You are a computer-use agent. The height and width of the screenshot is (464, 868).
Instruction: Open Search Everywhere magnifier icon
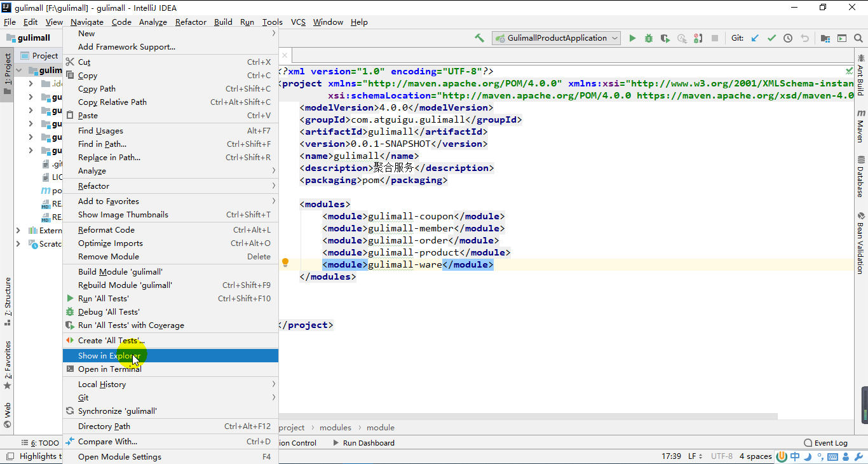858,38
